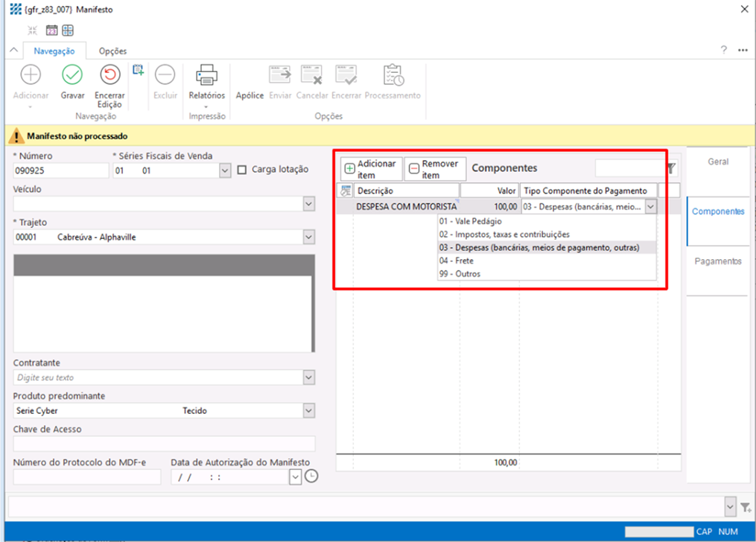756x542 pixels.
Task: Enable the Carga lotação checkbox
Action: pos(242,170)
